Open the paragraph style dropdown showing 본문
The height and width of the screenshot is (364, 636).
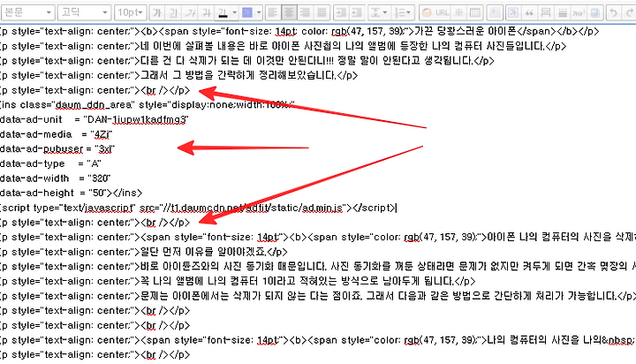(27, 12)
